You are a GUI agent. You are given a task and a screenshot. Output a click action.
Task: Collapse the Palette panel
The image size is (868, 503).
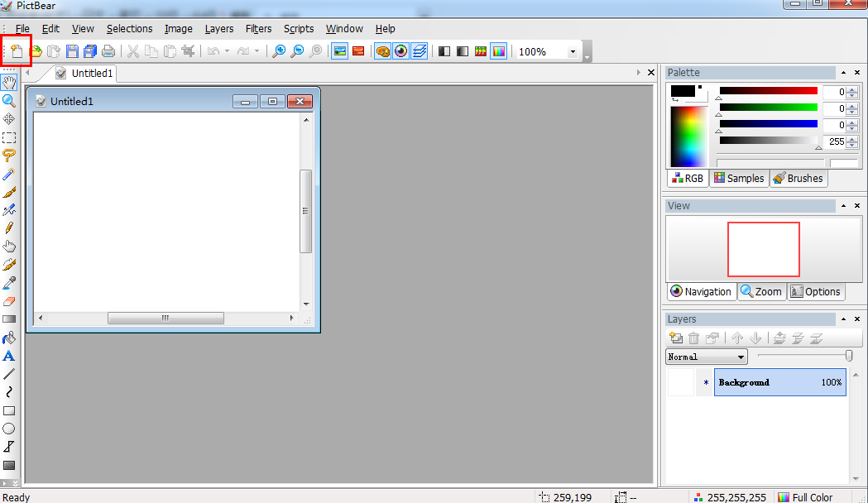(844, 73)
